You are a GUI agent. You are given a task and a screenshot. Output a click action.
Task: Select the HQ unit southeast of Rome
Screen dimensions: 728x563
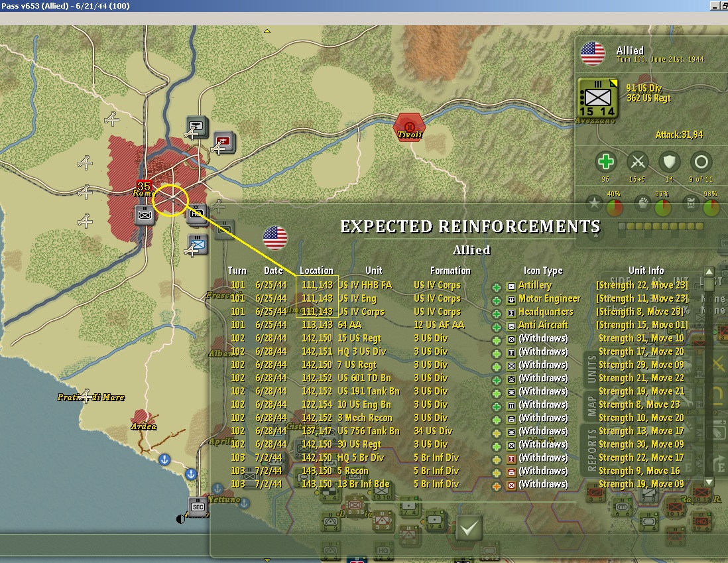pos(198,214)
